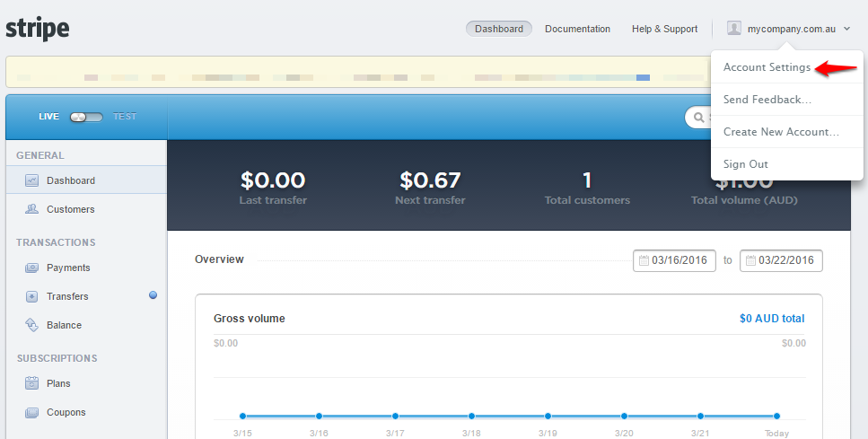Click the Today data point on graph

click(x=776, y=416)
